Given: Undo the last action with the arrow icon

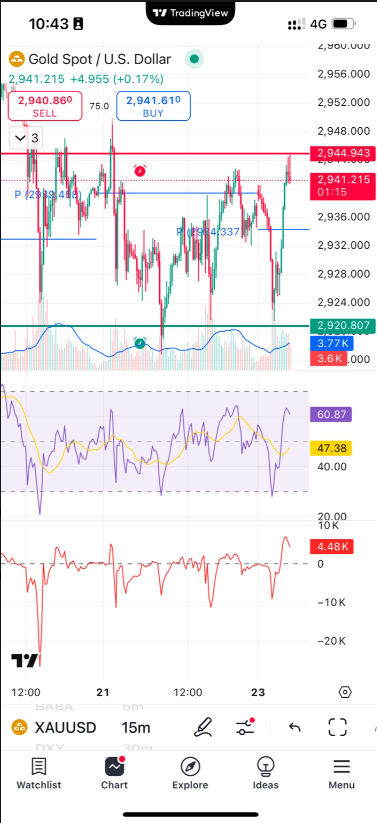Looking at the screenshot, I should [295, 727].
